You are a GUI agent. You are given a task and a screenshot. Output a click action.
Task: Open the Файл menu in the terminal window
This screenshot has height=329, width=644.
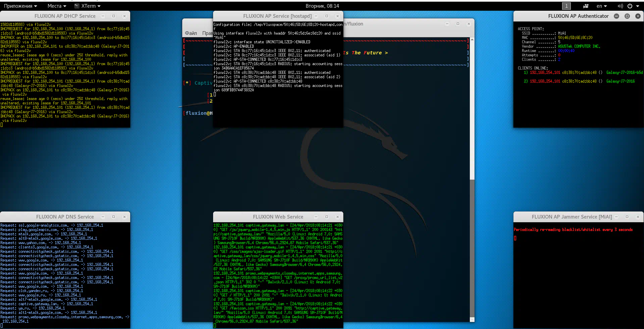pos(191,33)
